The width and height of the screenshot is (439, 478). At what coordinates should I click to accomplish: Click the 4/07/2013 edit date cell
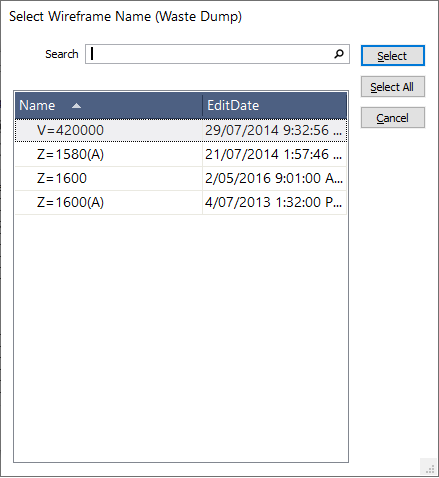tap(274, 202)
